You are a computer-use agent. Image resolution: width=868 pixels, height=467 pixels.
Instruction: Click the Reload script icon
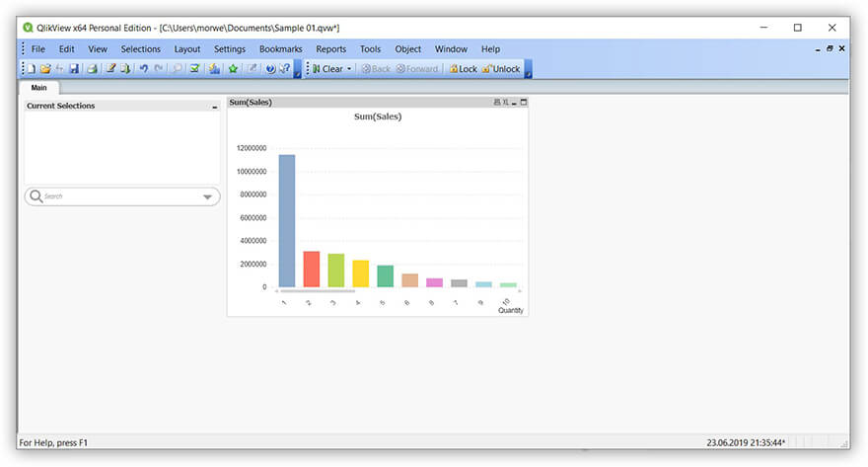click(x=125, y=69)
